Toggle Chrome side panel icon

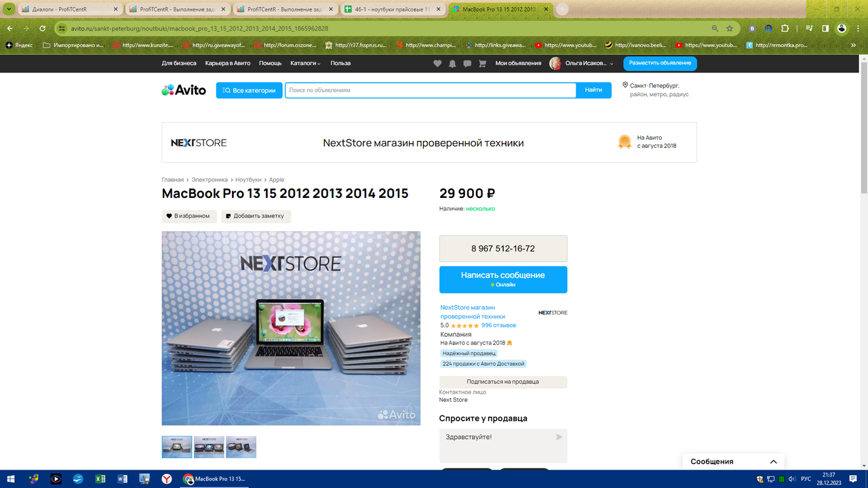point(825,28)
